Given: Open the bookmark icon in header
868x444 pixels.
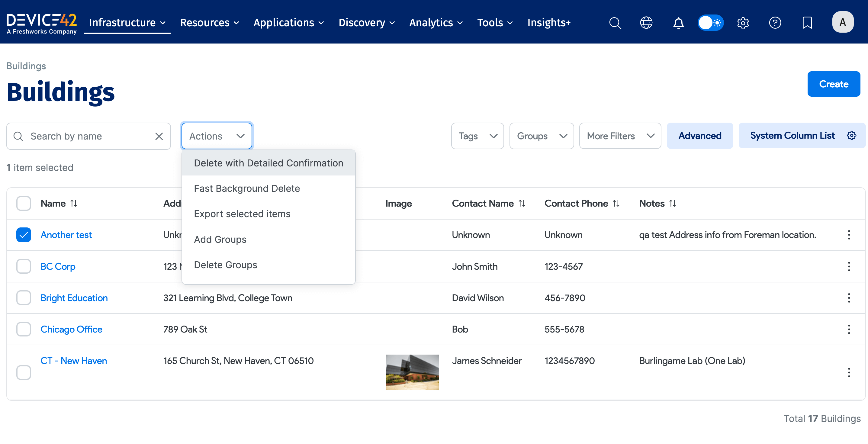Looking at the screenshot, I should 807,23.
